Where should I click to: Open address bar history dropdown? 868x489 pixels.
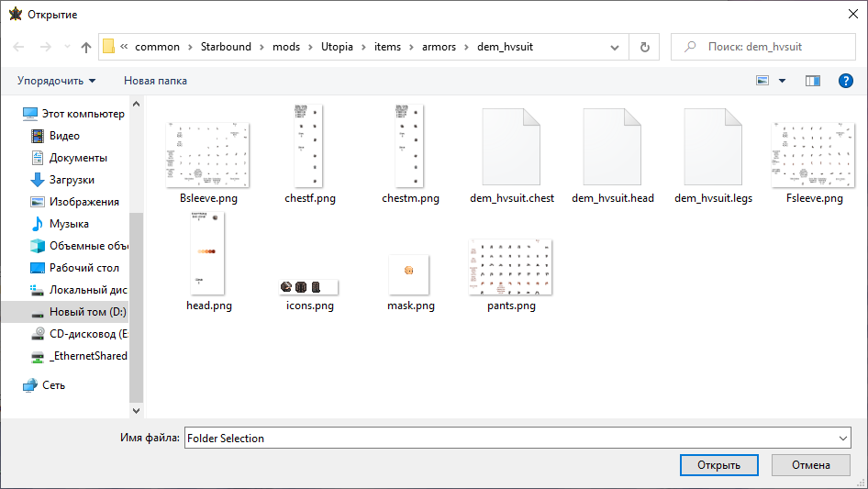click(x=615, y=47)
